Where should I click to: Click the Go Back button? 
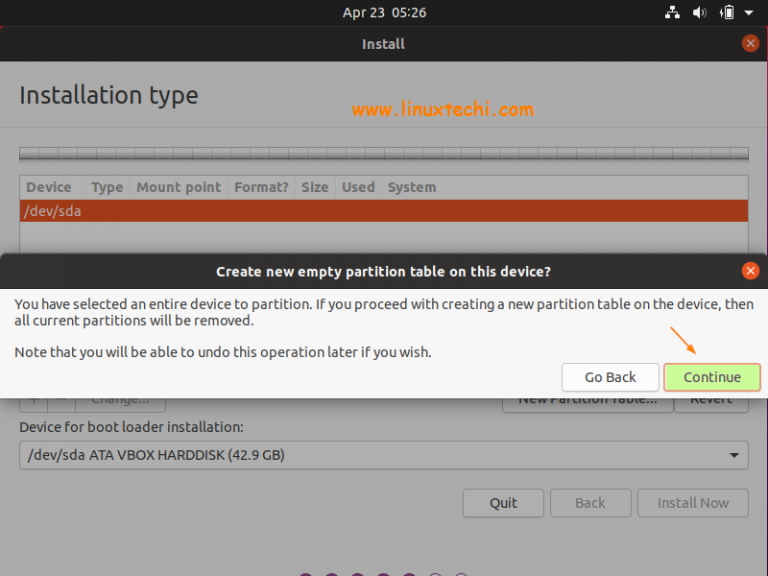click(x=610, y=377)
